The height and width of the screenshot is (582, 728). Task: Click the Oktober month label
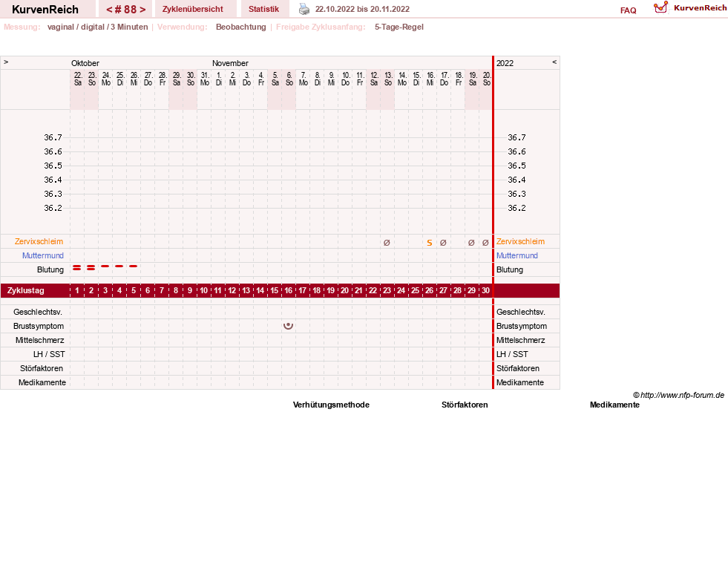[x=85, y=63]
